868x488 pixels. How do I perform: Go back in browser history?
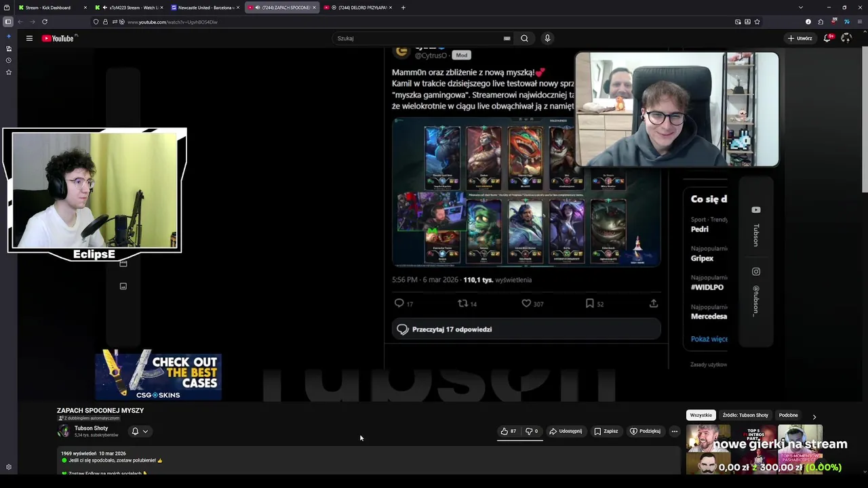point(20,22)
